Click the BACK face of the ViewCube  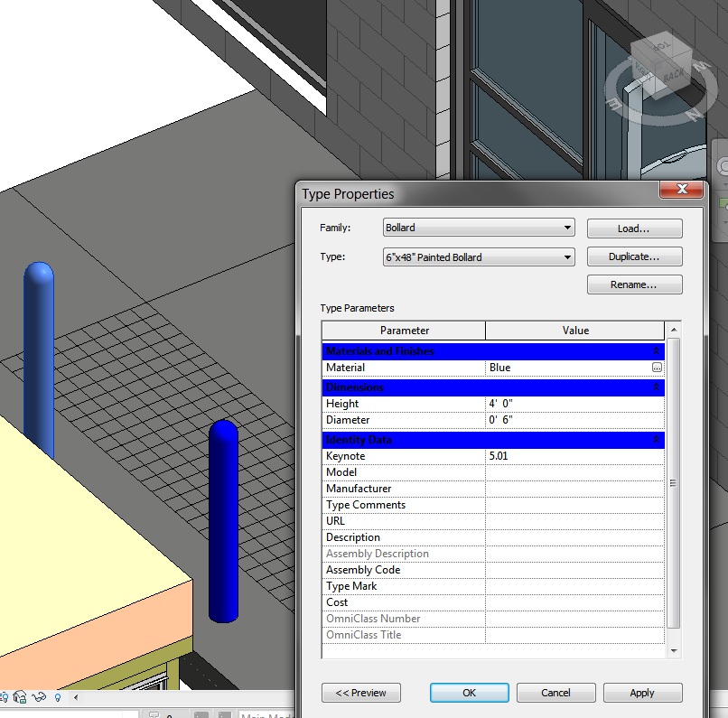coord(674,73)
